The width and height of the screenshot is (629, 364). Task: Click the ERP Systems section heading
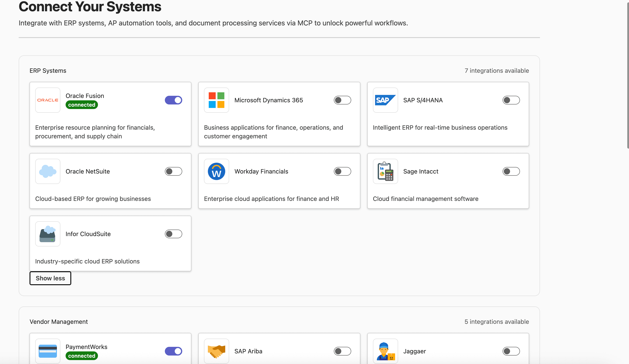(x=48, y=71)
